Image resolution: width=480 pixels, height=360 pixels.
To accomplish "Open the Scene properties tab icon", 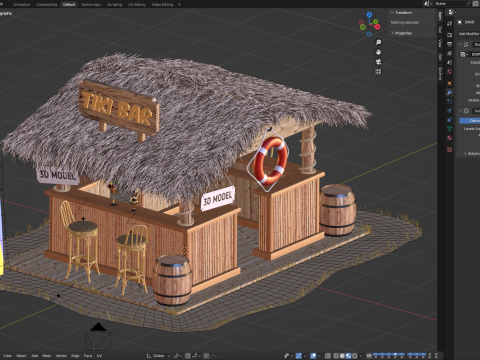I will 450,62.
